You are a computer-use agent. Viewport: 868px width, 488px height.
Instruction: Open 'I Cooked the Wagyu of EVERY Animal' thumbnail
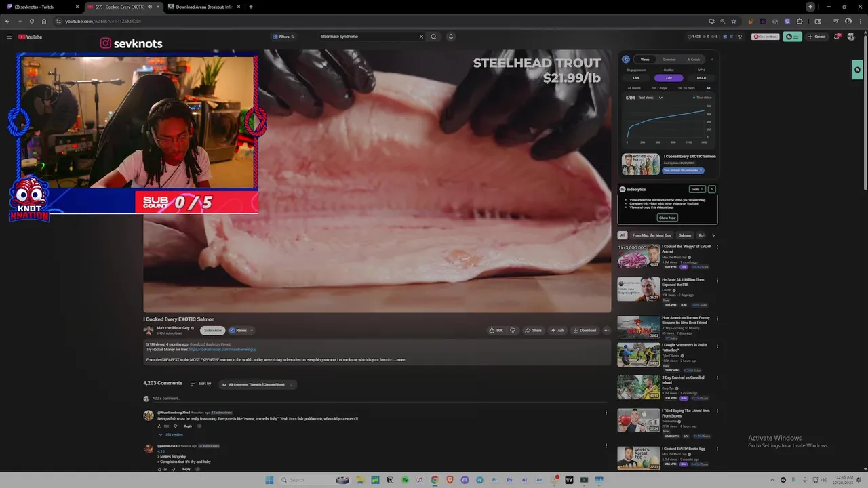coord(638,256)
